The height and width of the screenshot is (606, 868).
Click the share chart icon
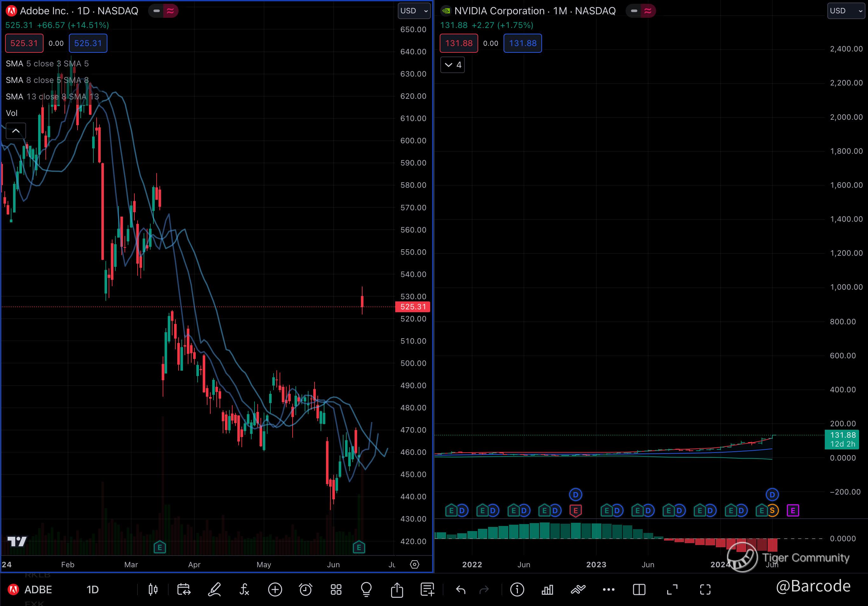point(397,589)
